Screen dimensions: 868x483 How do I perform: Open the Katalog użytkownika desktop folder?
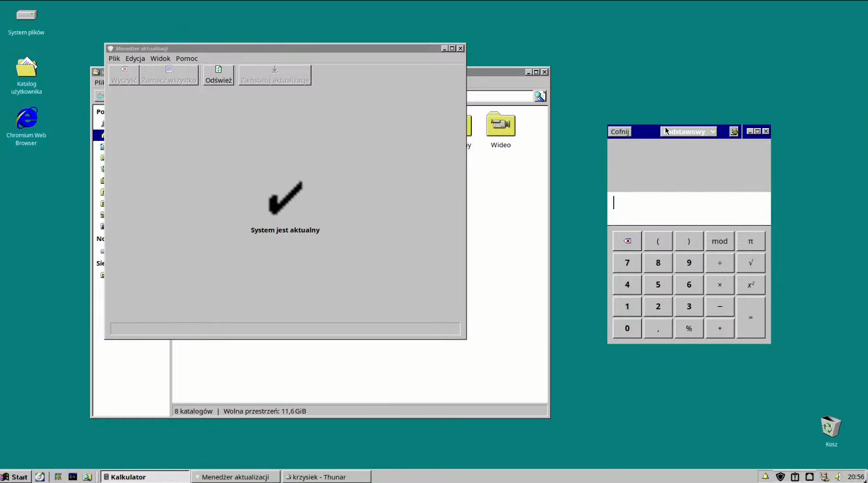tap(26, 75)
